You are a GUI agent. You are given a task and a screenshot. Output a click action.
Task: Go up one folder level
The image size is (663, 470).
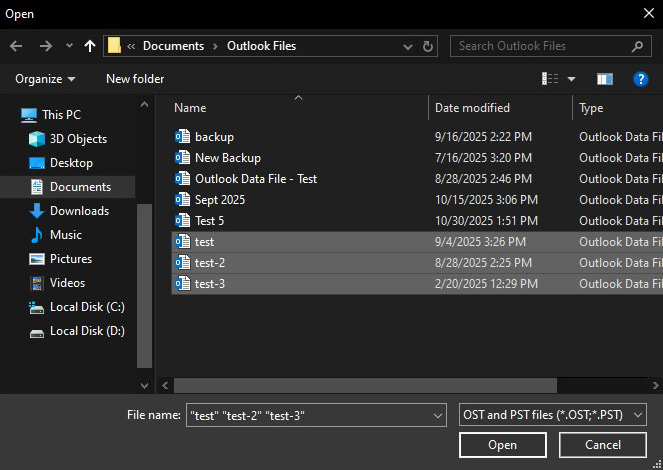pyautogui.click(x=90, y=46)
